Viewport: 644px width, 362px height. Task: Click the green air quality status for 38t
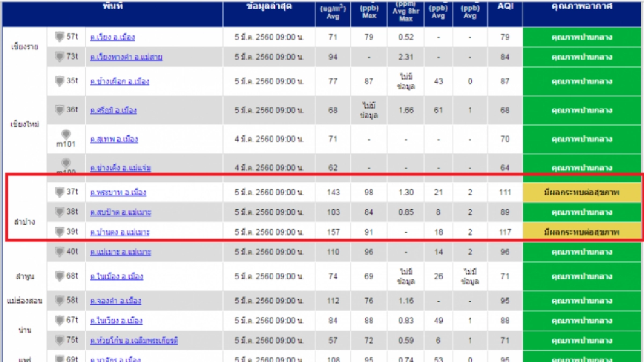[582, 212]
